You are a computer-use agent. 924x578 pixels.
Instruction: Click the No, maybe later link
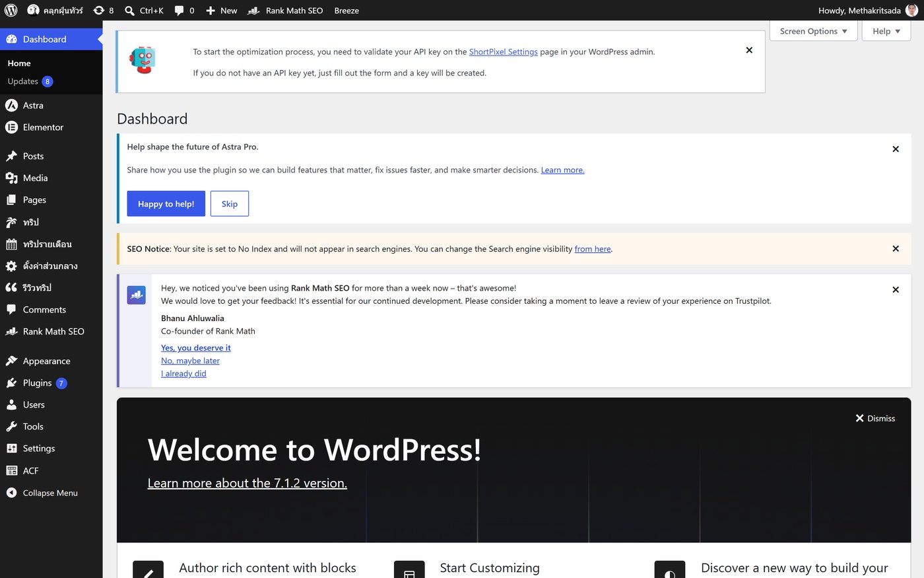click(x=190, y=361)
